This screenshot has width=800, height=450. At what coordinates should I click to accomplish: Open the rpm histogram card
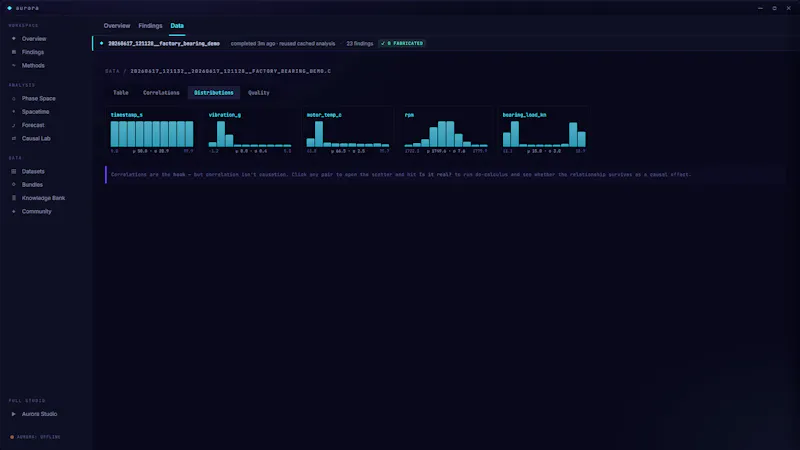[446, 132]
